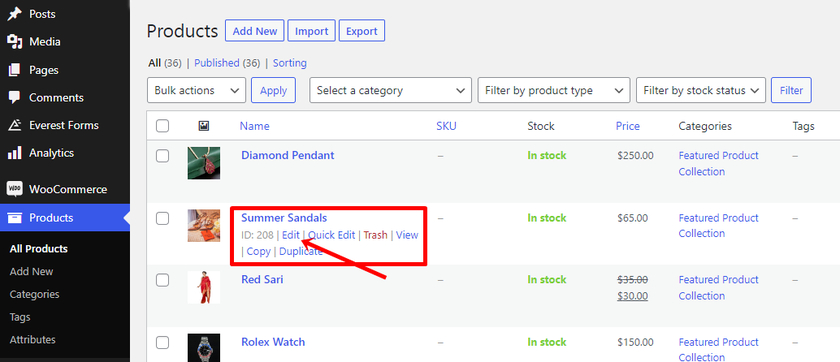Open the Rolex Watch product
840x362 pixels.
point(273,342)
